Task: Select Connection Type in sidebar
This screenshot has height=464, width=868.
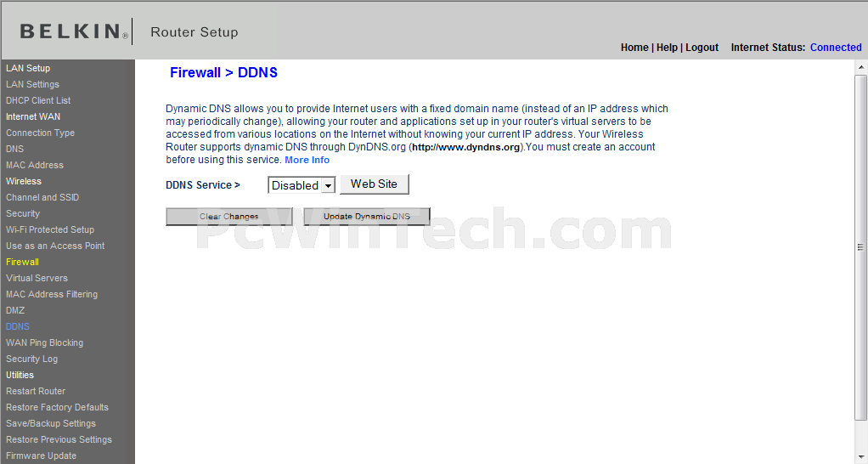Action: point(41,133)
